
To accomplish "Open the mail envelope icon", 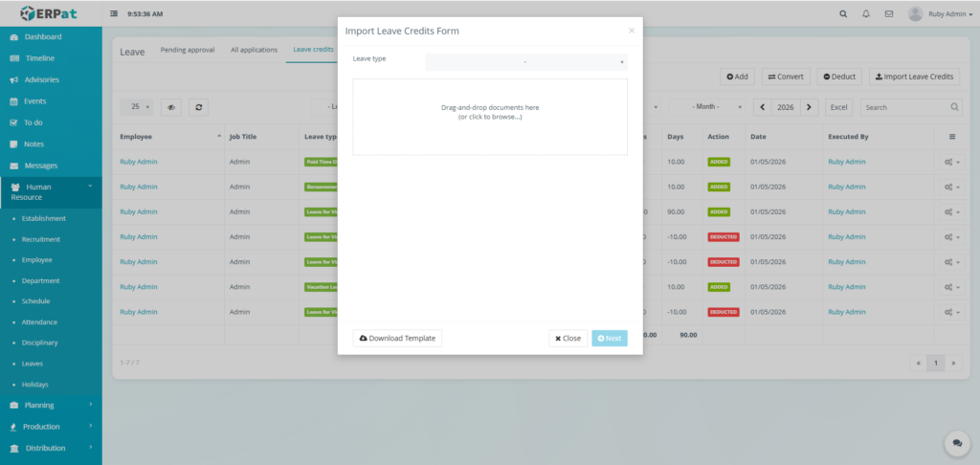I will (889, 13).
